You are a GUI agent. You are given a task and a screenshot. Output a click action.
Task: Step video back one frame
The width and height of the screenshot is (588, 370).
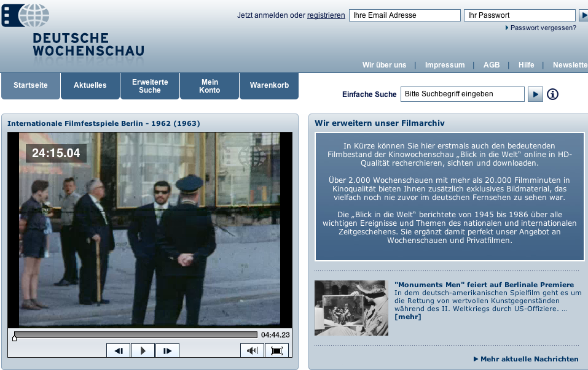pos(119,350)
